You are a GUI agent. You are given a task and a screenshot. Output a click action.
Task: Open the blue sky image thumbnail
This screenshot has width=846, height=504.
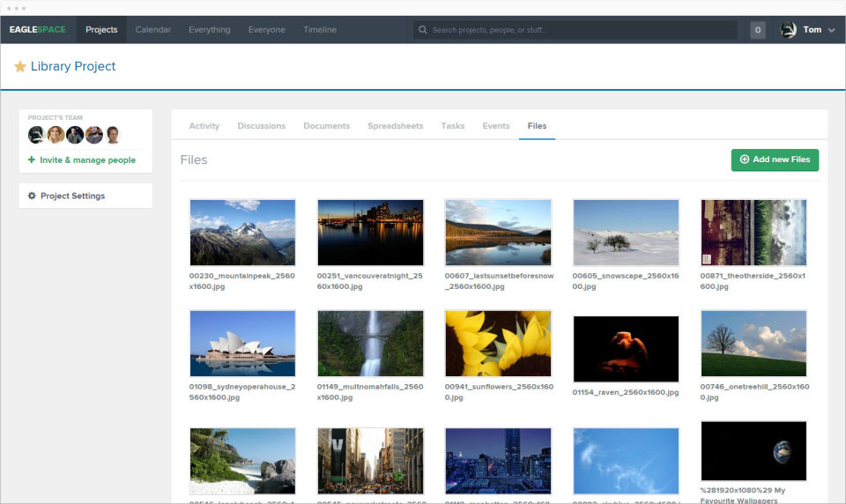(626, 462)
